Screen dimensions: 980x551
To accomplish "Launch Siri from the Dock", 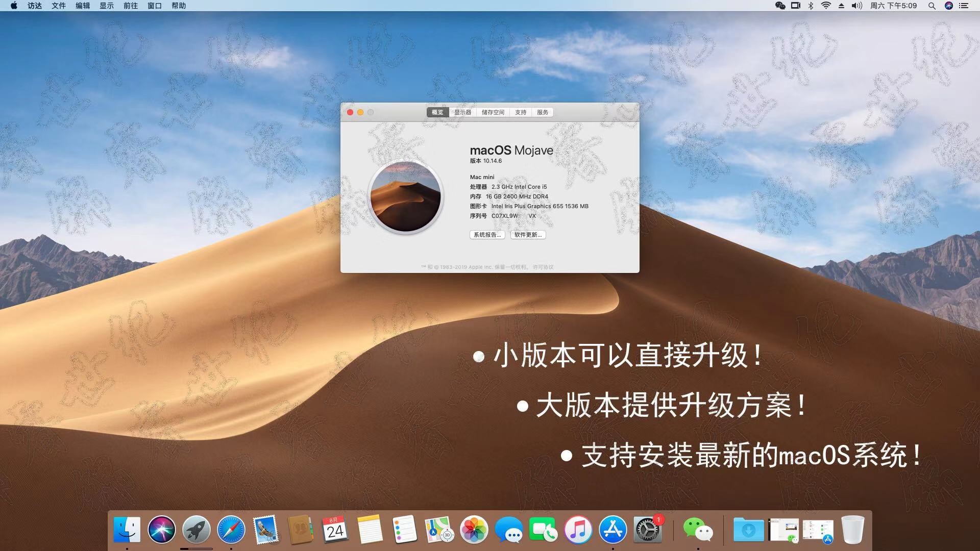I will [x=162, y=530].
